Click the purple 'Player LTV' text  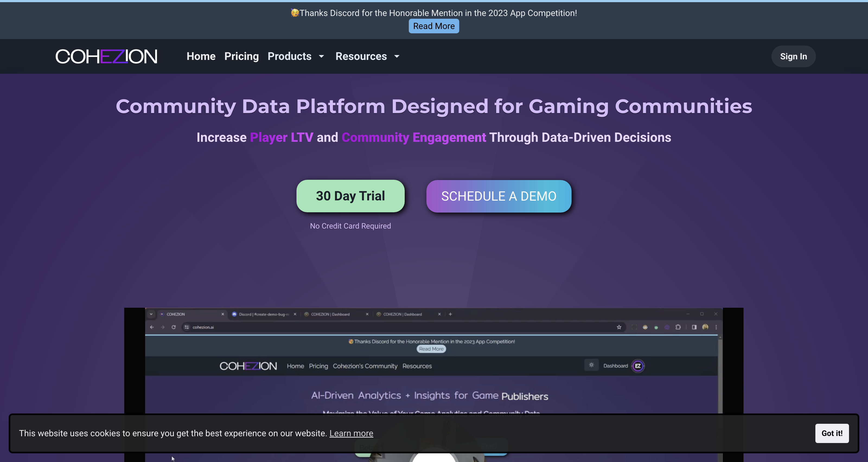(x=282, y=137)
